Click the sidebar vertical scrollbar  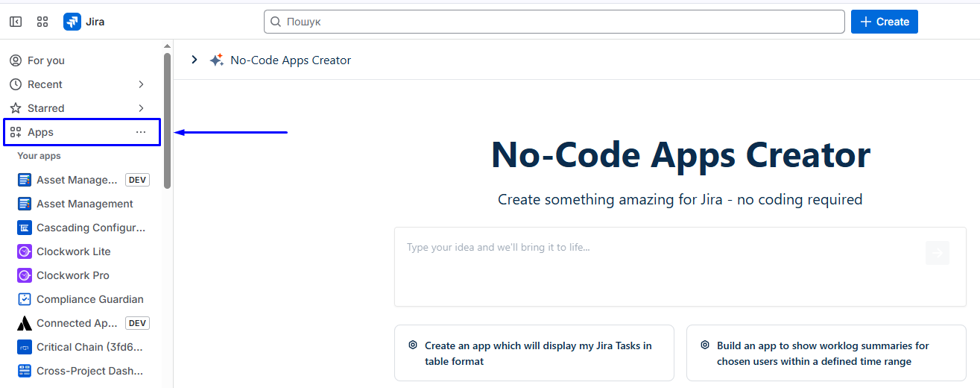(x=168, y=119)
